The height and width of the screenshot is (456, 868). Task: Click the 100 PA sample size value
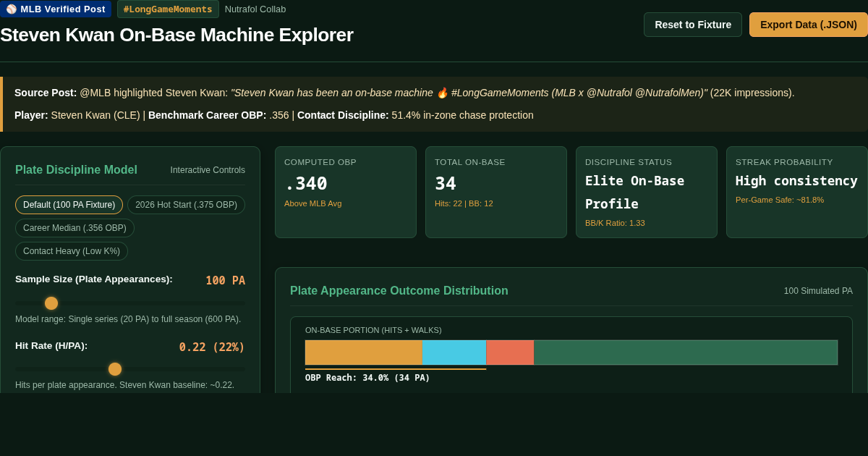pos(225,281)
